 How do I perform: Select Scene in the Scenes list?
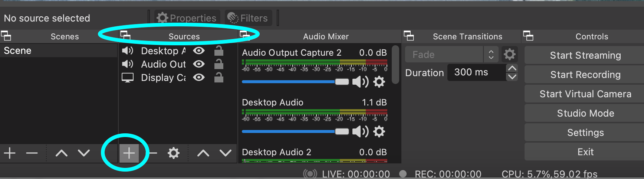point(18,51)
